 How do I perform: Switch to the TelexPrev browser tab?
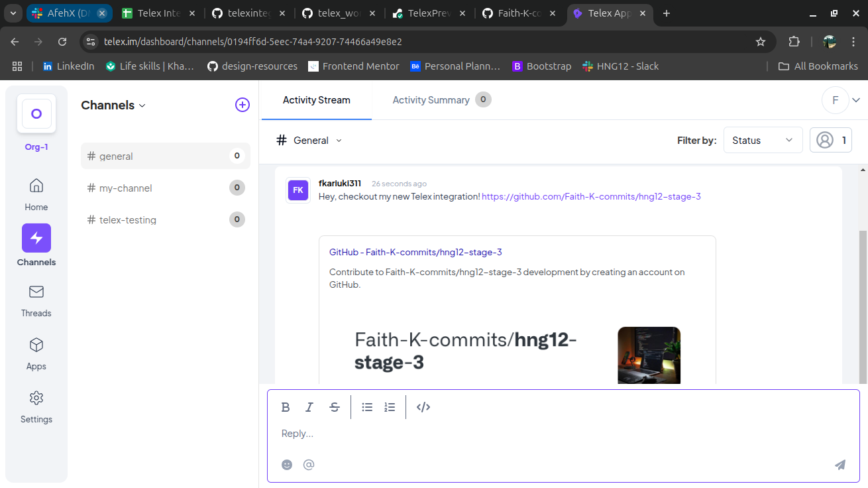coord(429,13)
